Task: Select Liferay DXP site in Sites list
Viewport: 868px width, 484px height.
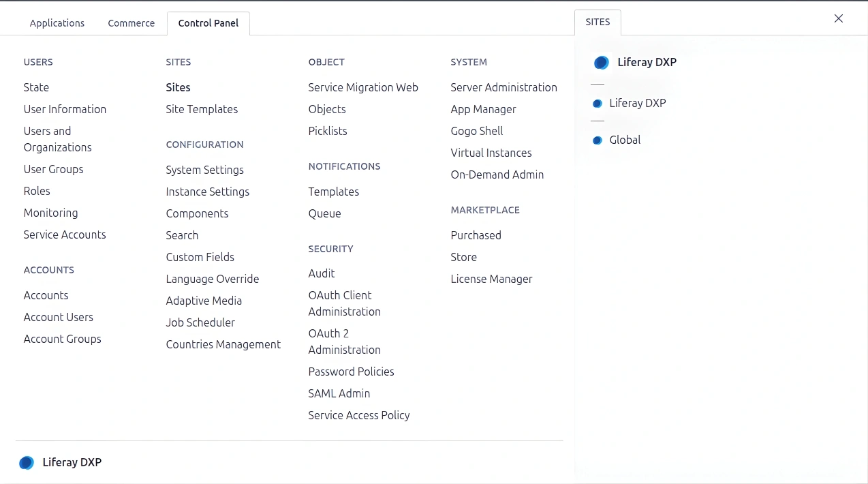Action: 637,104
